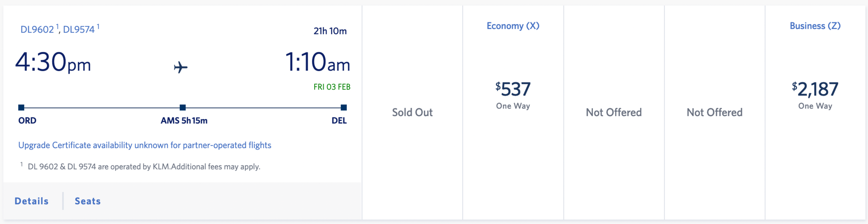Show flight Details
The height and width of the screenshot is (224, 868).
32,201
